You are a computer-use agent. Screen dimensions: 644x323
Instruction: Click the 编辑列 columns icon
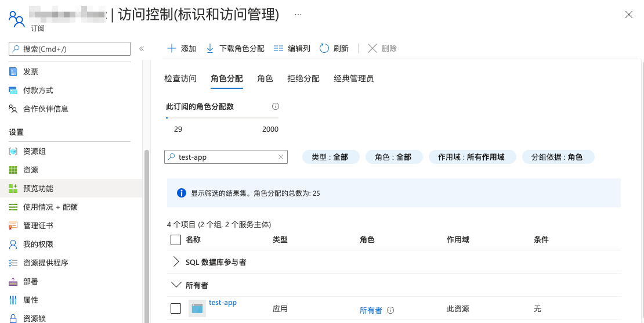278,48
